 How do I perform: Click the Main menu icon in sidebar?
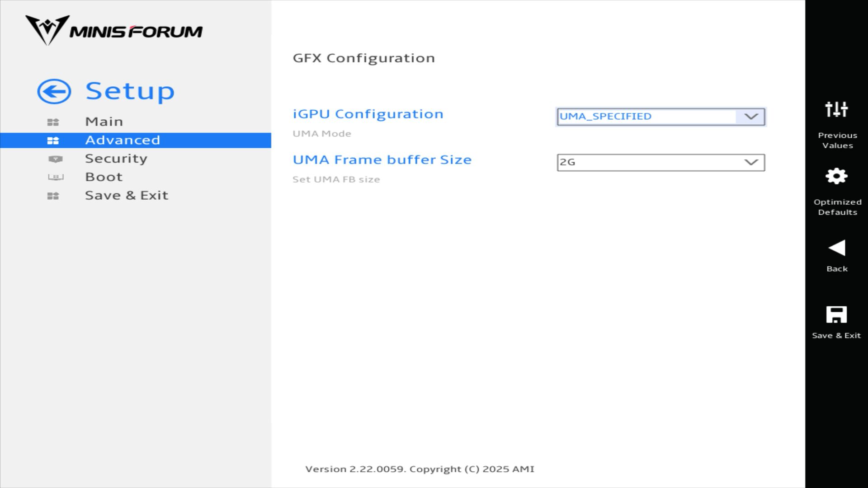pyautogui.click(x=53, y=122)
